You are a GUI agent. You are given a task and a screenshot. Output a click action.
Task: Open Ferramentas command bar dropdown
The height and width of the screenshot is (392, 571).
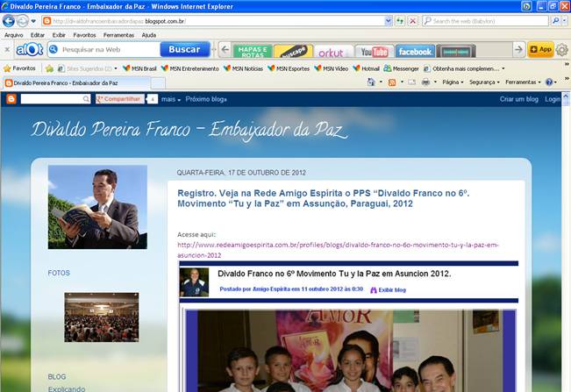[523, 82]
